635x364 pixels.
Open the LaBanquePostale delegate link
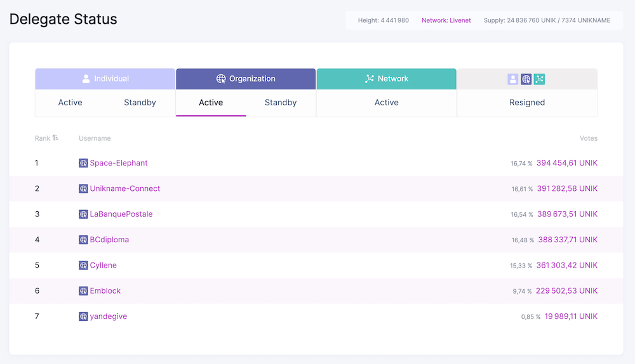pos(121,214)
